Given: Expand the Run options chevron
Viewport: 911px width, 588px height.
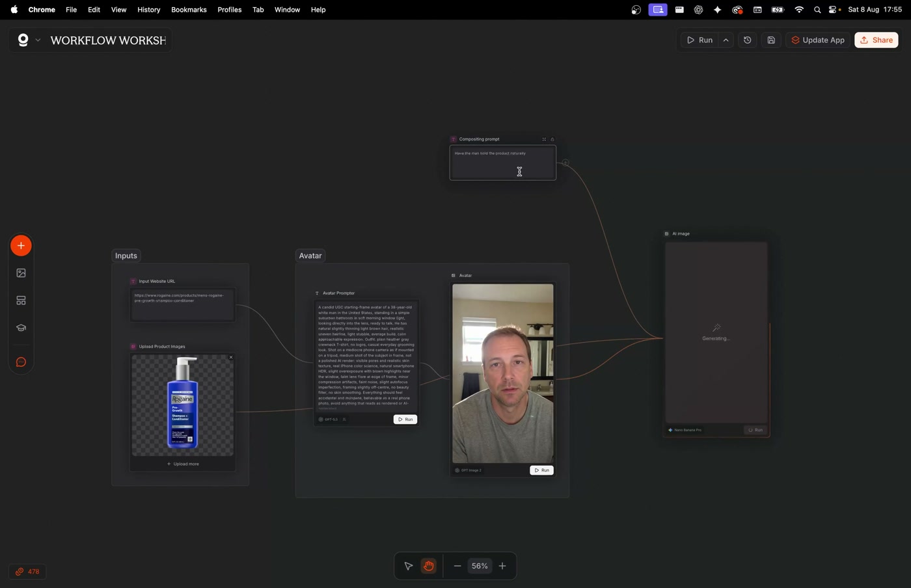Looking at the screenshot, I should pyautogui.click(x=726, y=40).
